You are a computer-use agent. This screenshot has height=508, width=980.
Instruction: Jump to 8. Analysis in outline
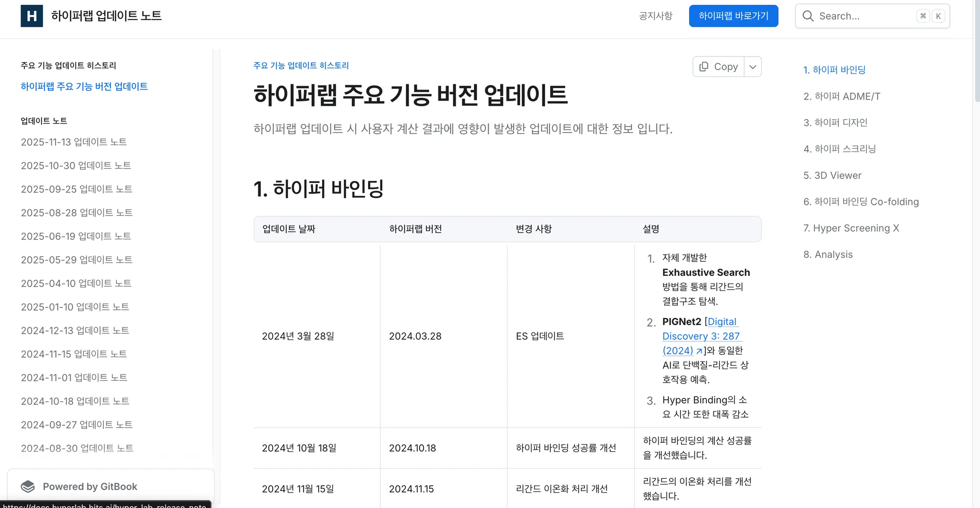coord(828,254)
